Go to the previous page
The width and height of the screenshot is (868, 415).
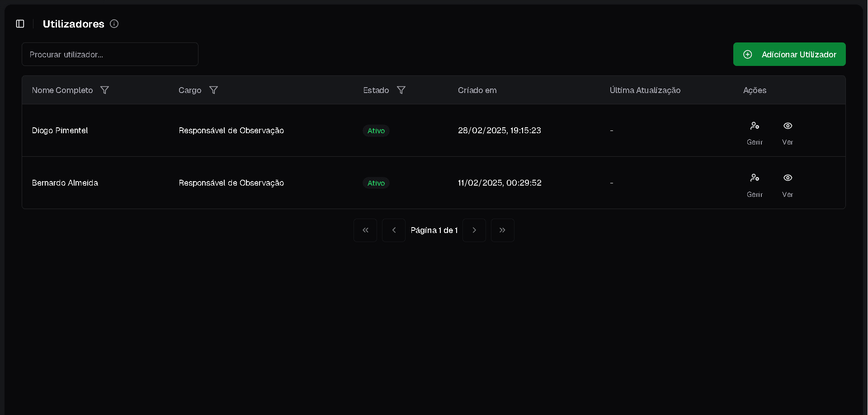tap(394, 230)
